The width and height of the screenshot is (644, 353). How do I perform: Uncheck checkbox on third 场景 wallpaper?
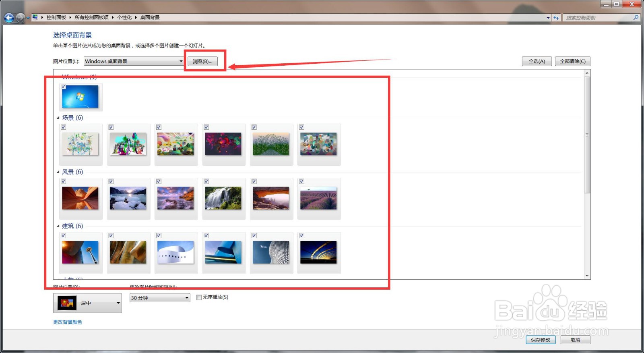(x=159, y=127)
